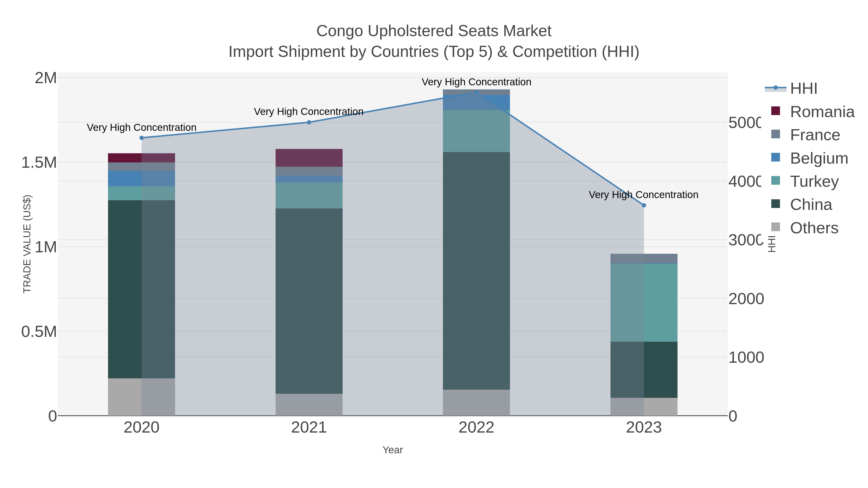
Task: Click the 'Very High Concentration' label above 2022
Action: coord(476,82)
